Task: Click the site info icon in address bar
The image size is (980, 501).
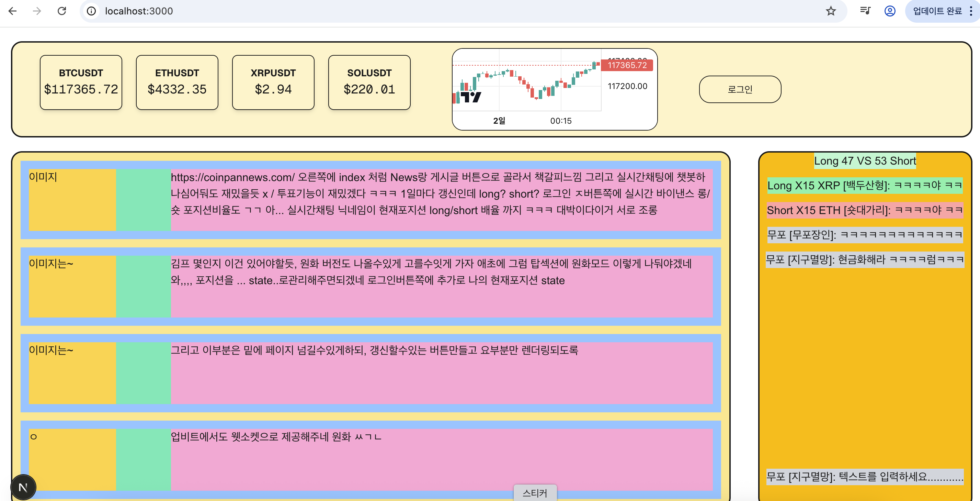Action: (91, 11)
